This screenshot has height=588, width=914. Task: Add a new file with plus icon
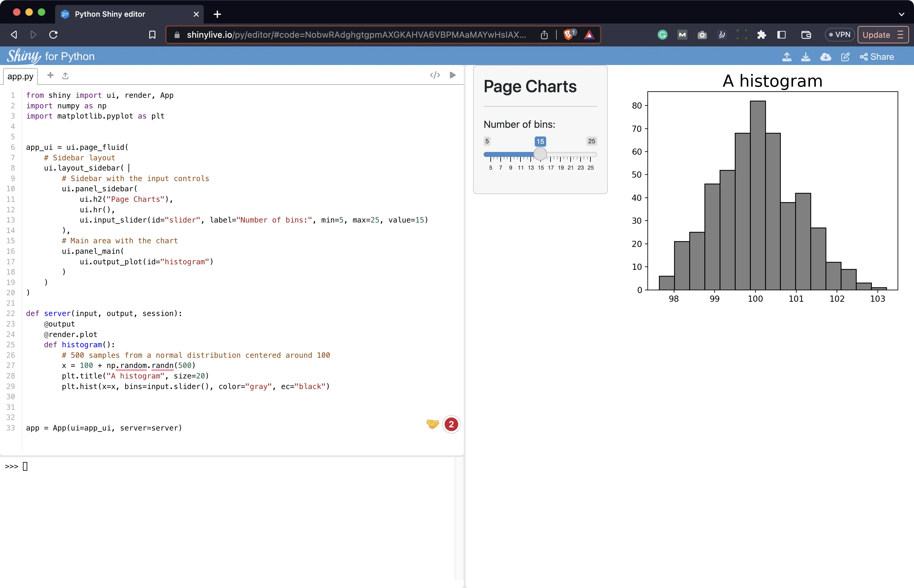[x=50, y=75]
